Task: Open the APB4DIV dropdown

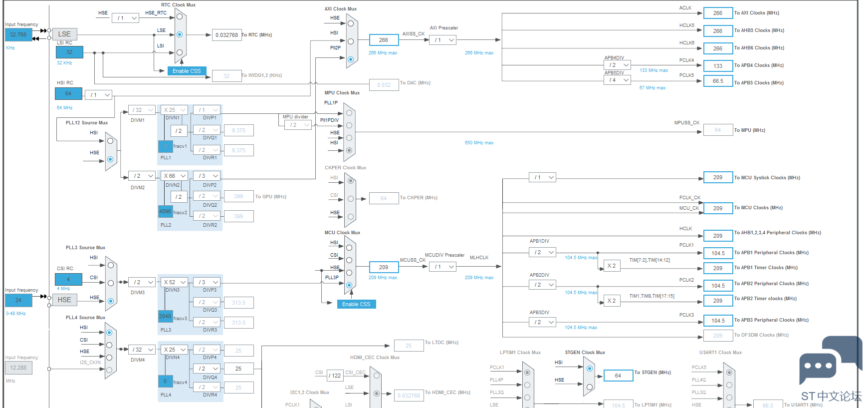Action: tap(618, 65)
